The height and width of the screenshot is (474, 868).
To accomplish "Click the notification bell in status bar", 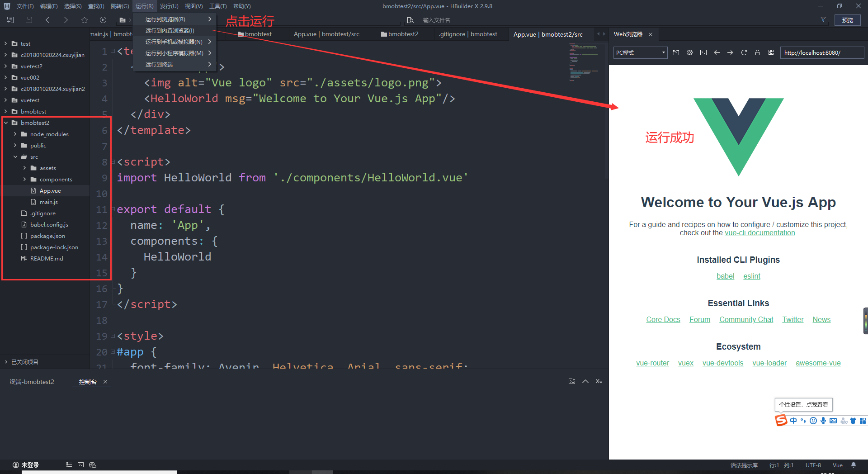I will coord(854,465).
